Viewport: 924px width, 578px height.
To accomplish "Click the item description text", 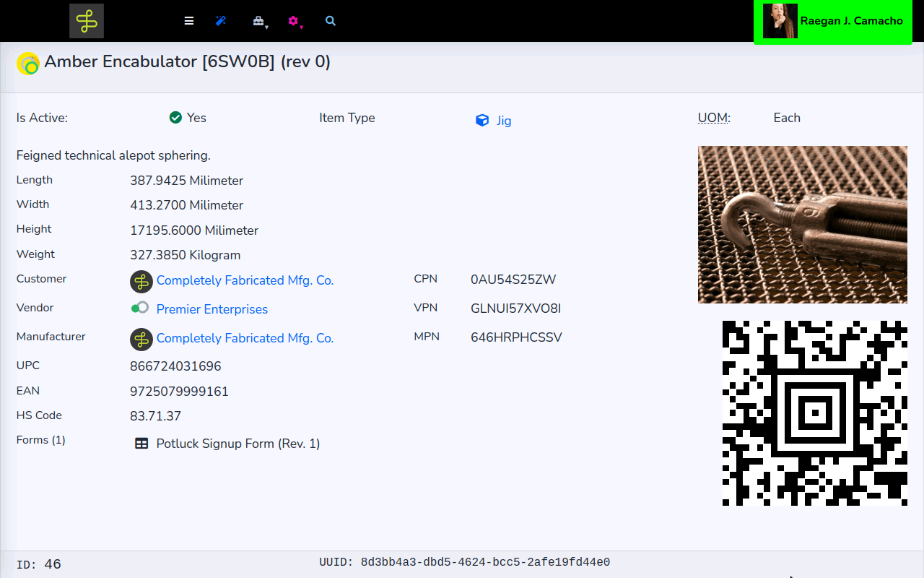I will (x=113, y=155).
